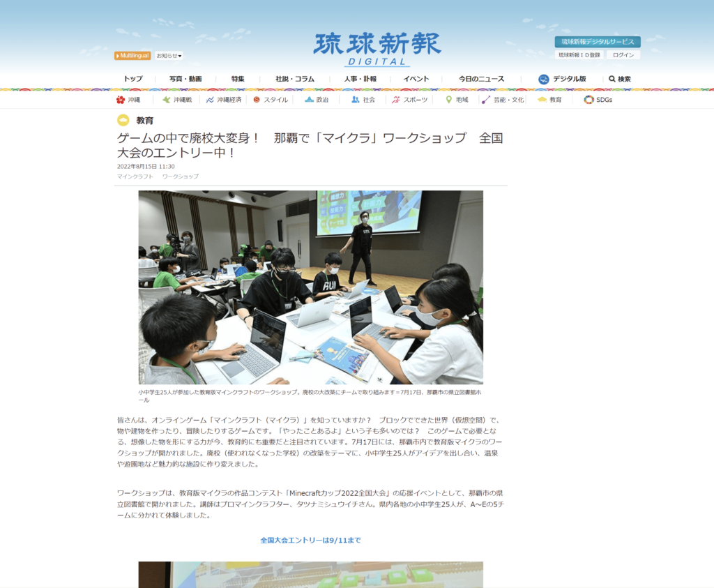Open the 社説・コラム menu

coord(294,79)
